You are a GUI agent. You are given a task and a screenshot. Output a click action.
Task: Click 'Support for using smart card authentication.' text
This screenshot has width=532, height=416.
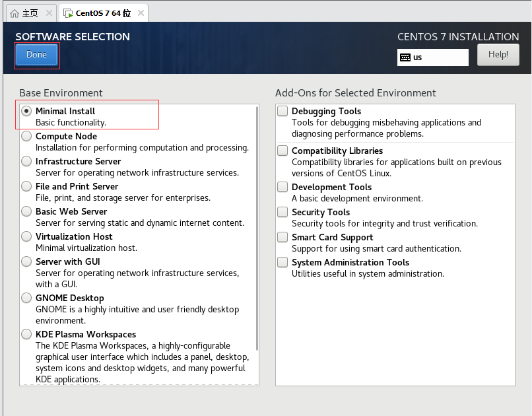pyautogui.click(x=377, y=249)
